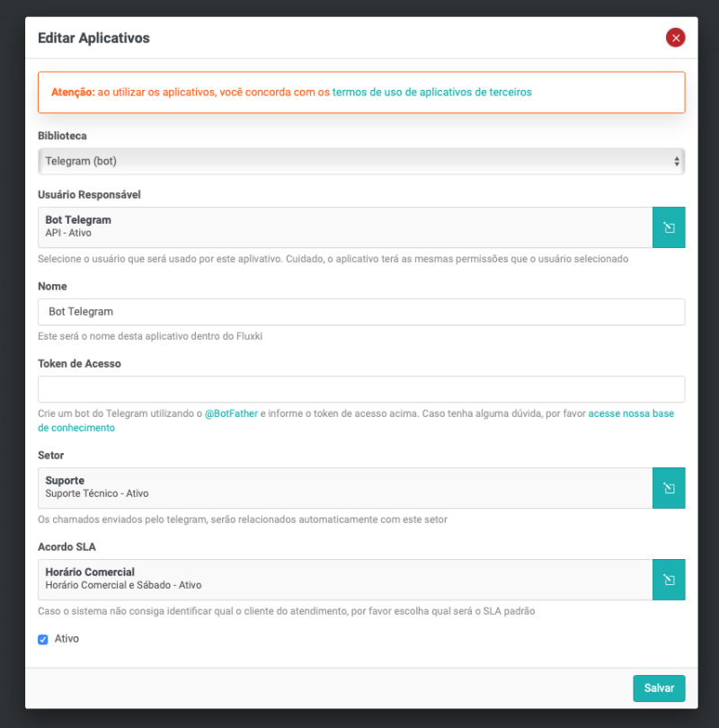Uncheck the Ativo checkbox
The image size is (719, 728).
point(43,640)
